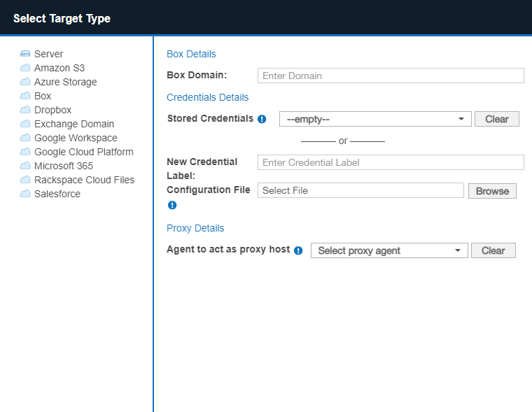The image size is (532, 412).
Task: Clear the stored credentials selection
Action: [496, 119]
